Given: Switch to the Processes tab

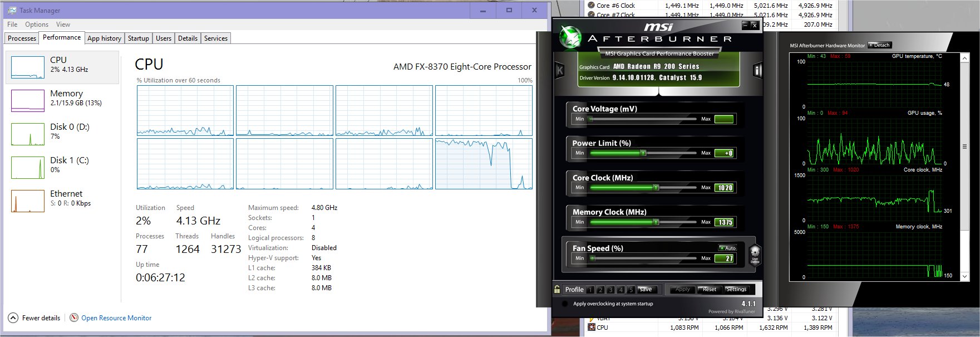Looking at the screenshot, I should pos(22,38).
